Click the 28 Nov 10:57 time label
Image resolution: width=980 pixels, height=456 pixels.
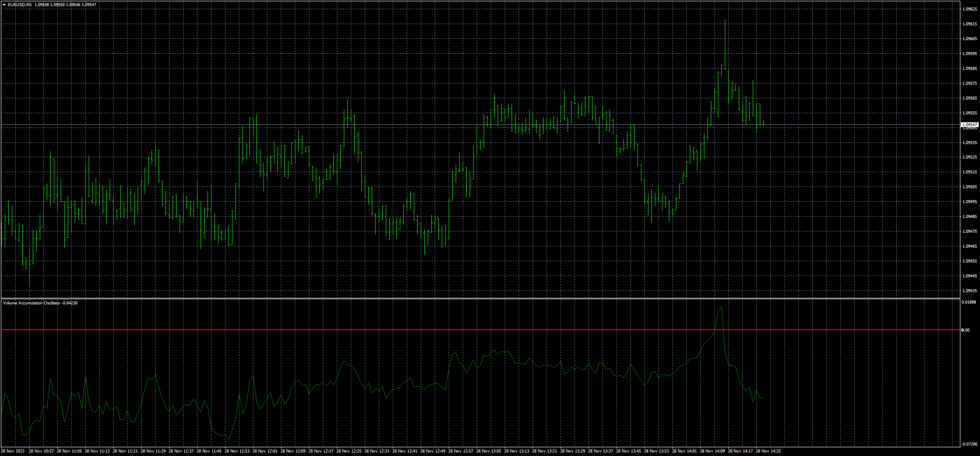(x=41, y=451)
